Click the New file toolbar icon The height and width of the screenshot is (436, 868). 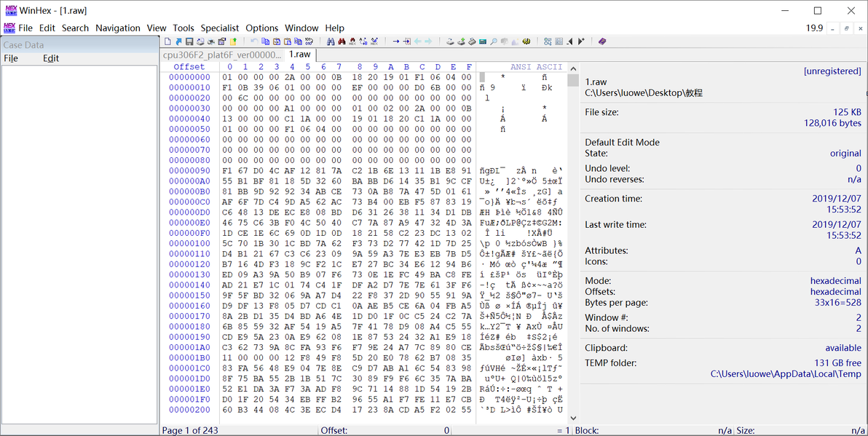tap(167, 41)
